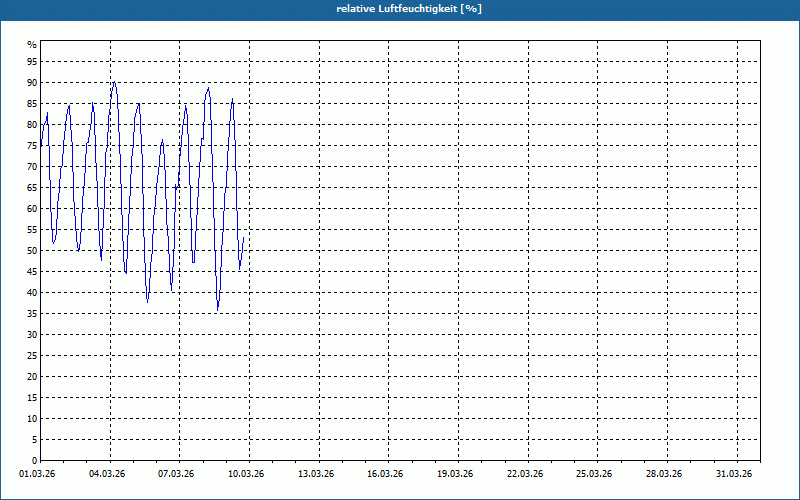The height and width of the screenshot is (500, 800).
Task: Click the '40' y-axis value
Action: click(32, 292)
